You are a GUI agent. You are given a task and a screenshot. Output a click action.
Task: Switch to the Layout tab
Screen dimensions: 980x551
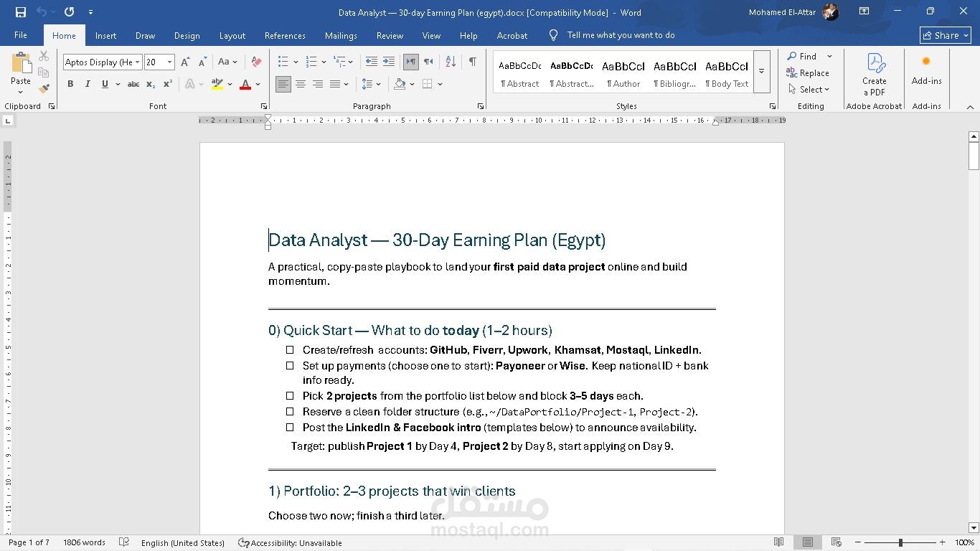coord(232,35)
